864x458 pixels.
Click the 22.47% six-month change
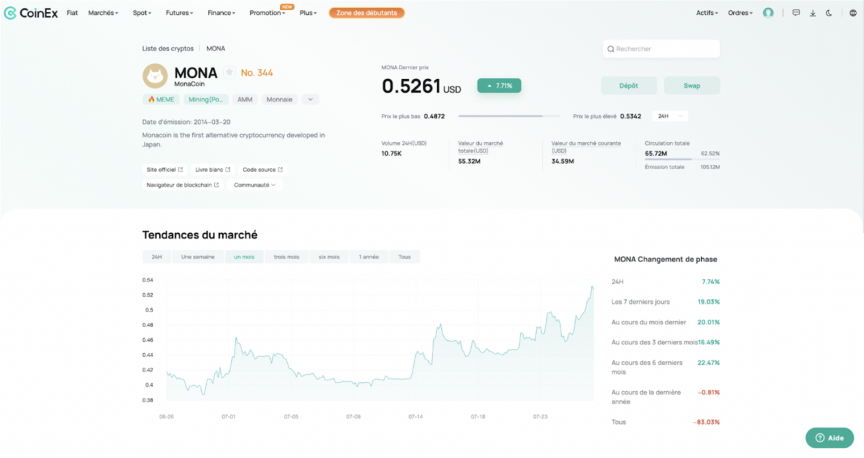tap(709, 363)
